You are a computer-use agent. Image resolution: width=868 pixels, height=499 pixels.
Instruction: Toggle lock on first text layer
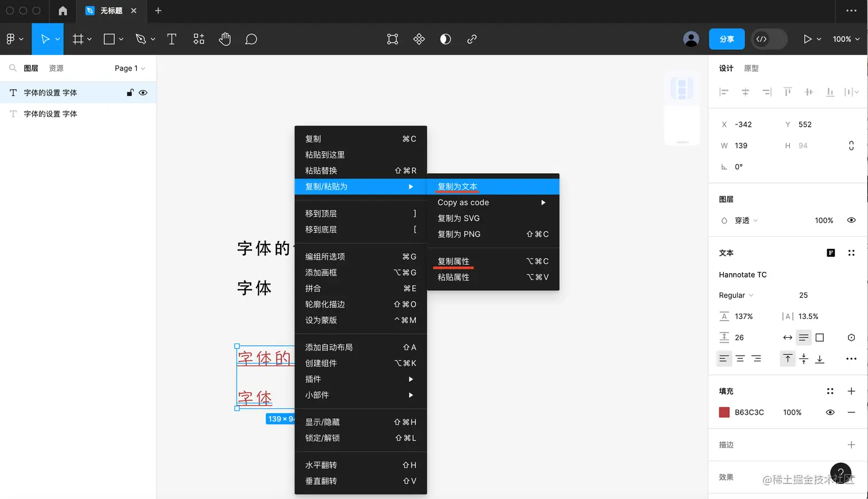pyautogui.click(x=130, y=92)
